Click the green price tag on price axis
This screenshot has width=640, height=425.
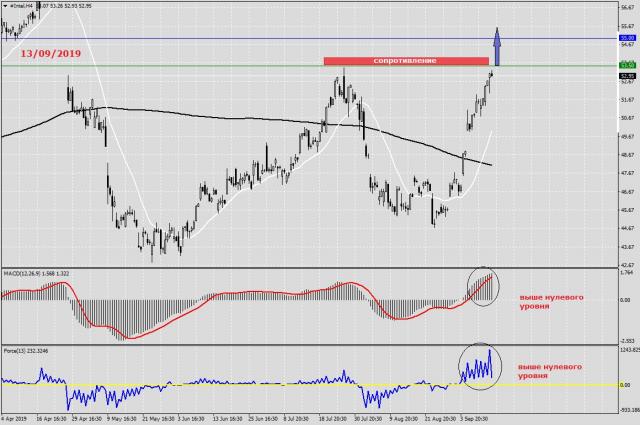coord(628,65)
